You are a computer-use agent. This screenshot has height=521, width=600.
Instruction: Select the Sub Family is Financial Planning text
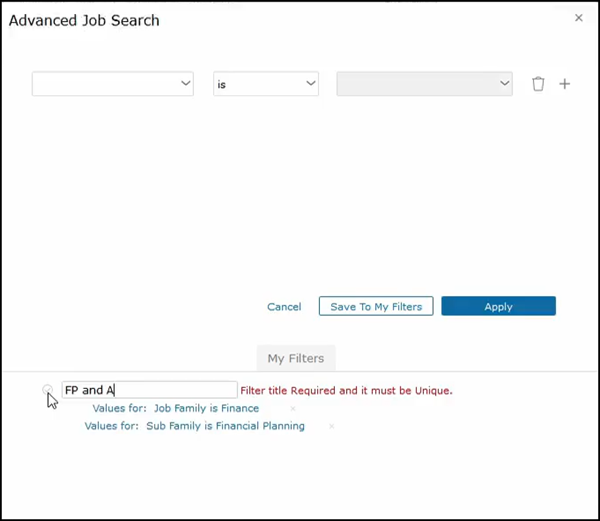tap(225, 426)
